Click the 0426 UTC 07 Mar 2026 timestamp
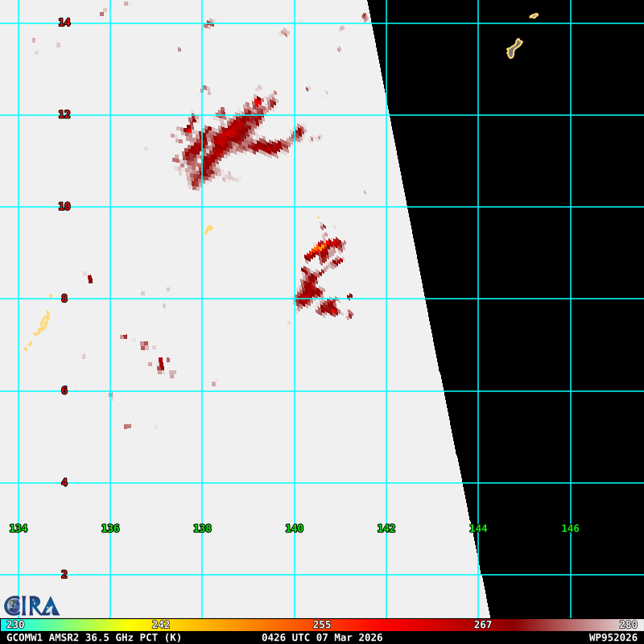Image resolution: width=644 pixels, height=644 pixels. [322, 638]
